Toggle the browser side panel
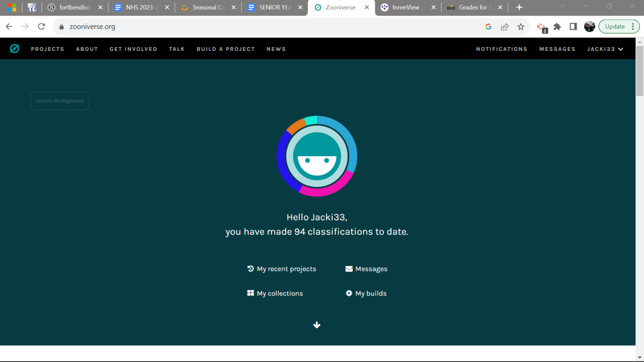Viewport: 644px width, 362px height. click(x=573, y=27)
